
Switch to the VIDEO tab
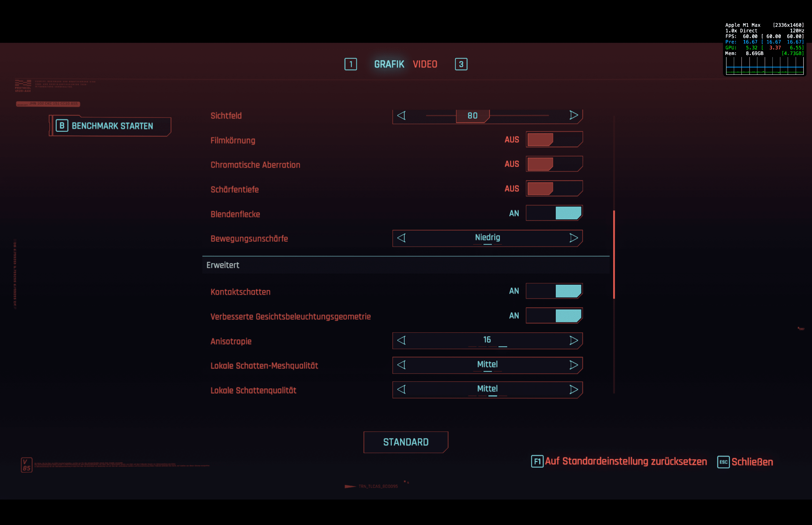[425, 64]
